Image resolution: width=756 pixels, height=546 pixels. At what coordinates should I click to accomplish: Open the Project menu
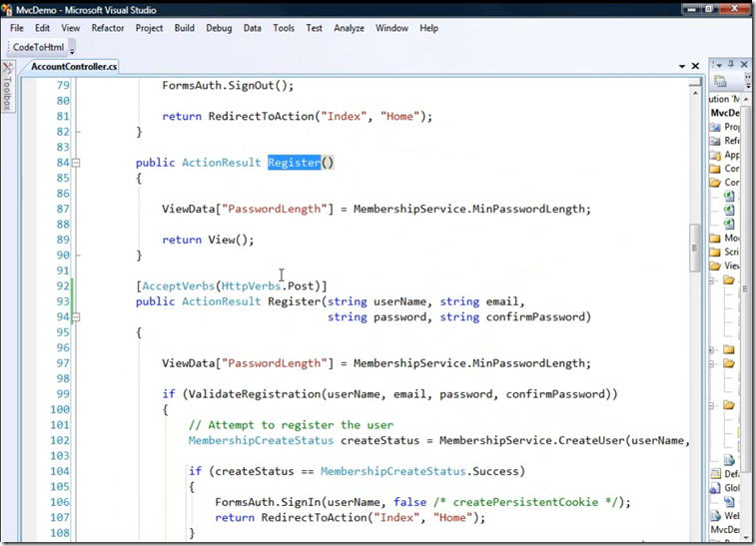[149, 28]
